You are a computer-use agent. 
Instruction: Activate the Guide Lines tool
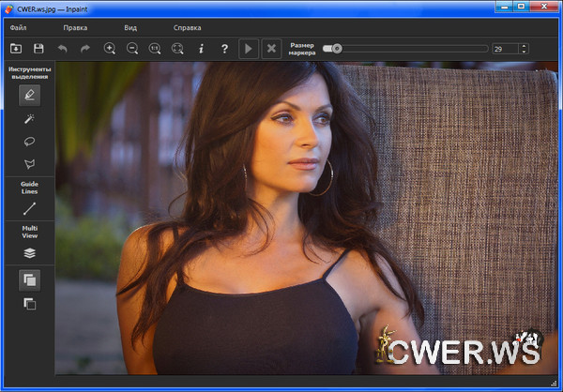coord(29,209)
